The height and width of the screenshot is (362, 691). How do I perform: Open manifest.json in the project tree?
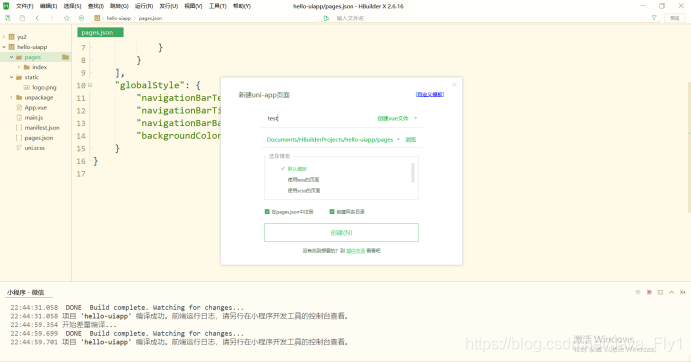pos(42,128)
